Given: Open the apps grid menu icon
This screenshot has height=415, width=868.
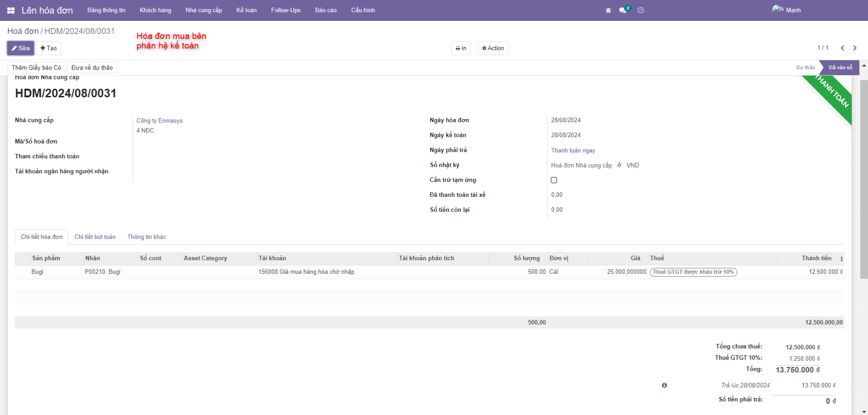Looking at the screenshot, I should 11,10.
